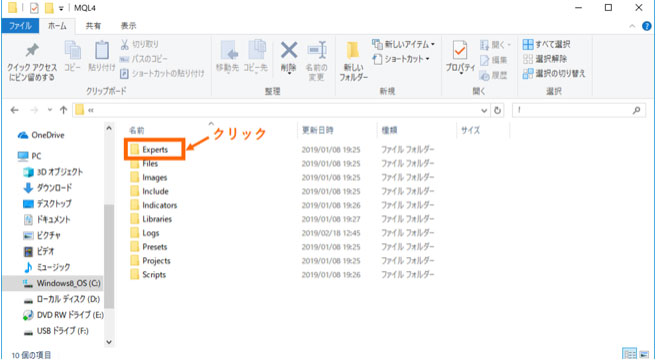Open DVD RW drive (E:)

63,315
